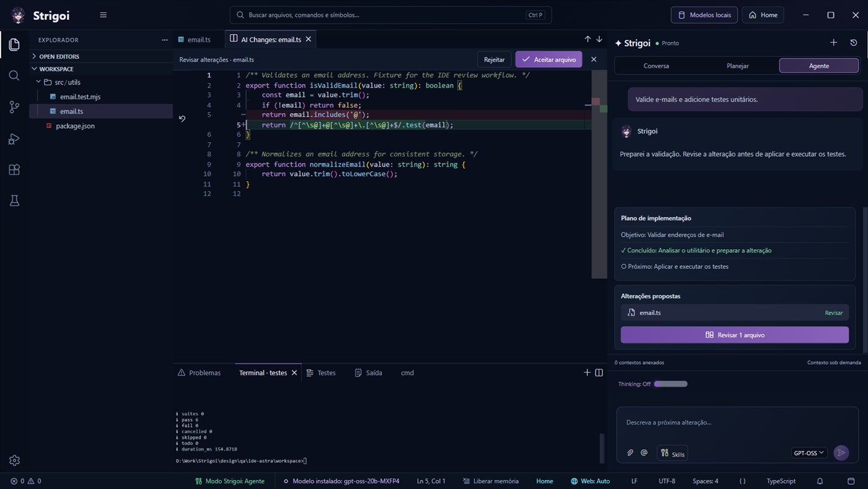
Task: Split the terminal panel
Action: [x=599, y=373]
